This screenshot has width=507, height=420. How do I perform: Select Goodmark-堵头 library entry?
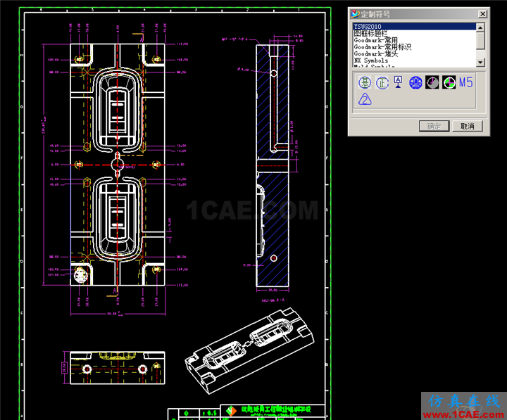click(x=414, y=53)
